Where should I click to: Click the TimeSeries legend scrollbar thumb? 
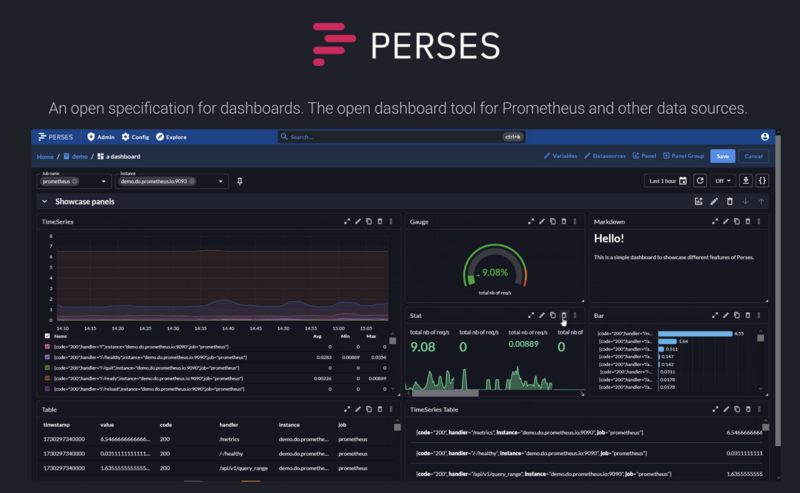click(x=392, y=340)
